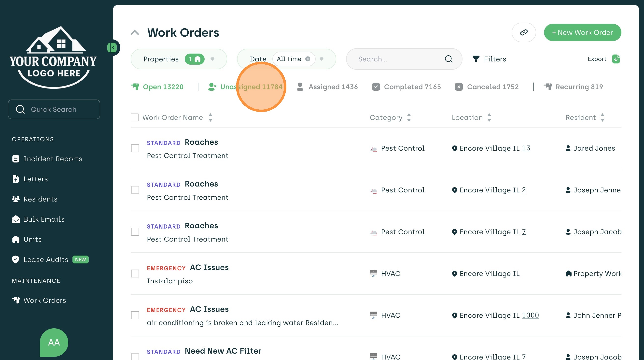Click the copy link icon button
The image size is (644, 360).
523,32
